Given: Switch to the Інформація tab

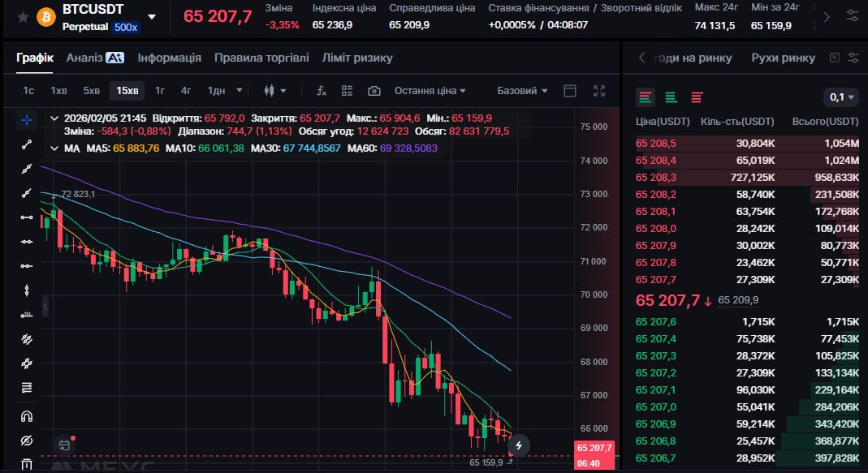Looking at the screenshot, I should click(169, 58).
